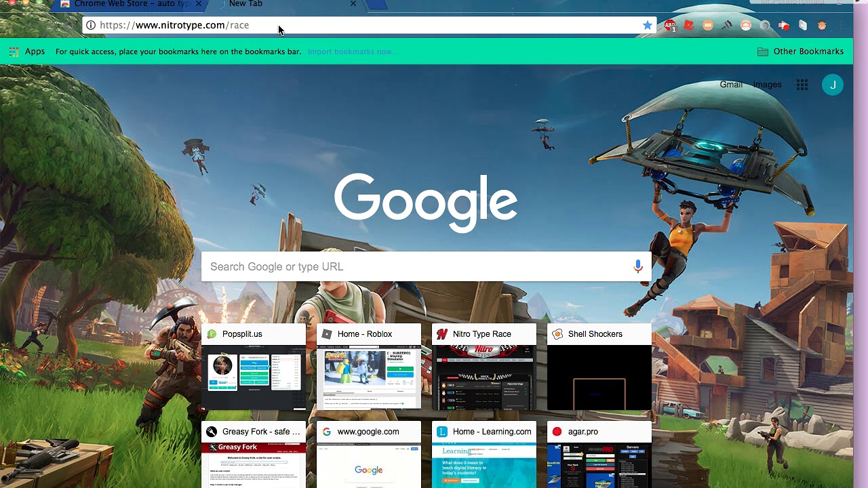Viewport: 868px width, 488px height.
Task: Click the red arrow recorder extension icon
Action: [x=784, y=26]
